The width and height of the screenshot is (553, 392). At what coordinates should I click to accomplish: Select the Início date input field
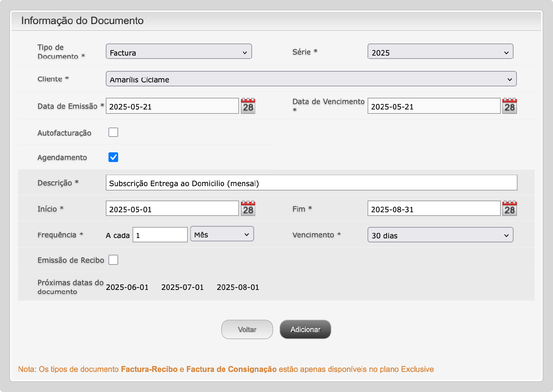(x=172, y=209)
